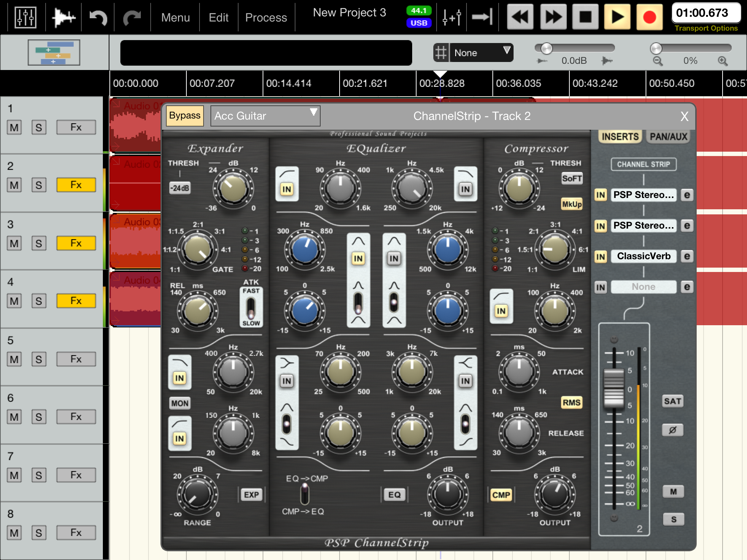747x560 pixels.
Task: Solo track 3
Action: 39,244
